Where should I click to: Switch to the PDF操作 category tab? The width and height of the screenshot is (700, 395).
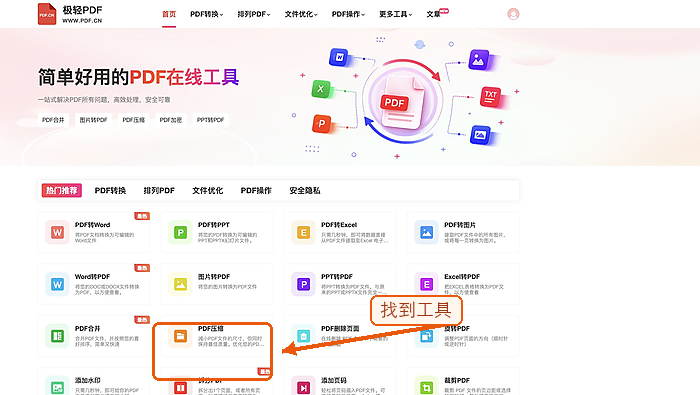click(x=256, y=191)
